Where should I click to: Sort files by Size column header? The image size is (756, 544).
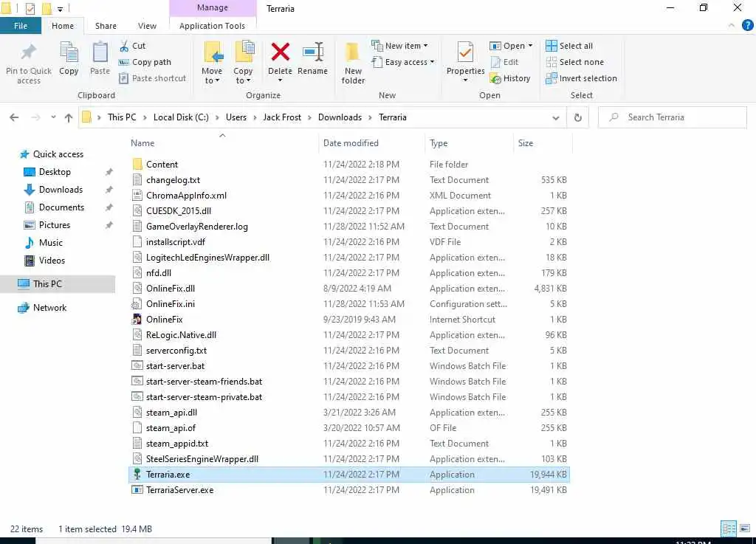[526, 143]
